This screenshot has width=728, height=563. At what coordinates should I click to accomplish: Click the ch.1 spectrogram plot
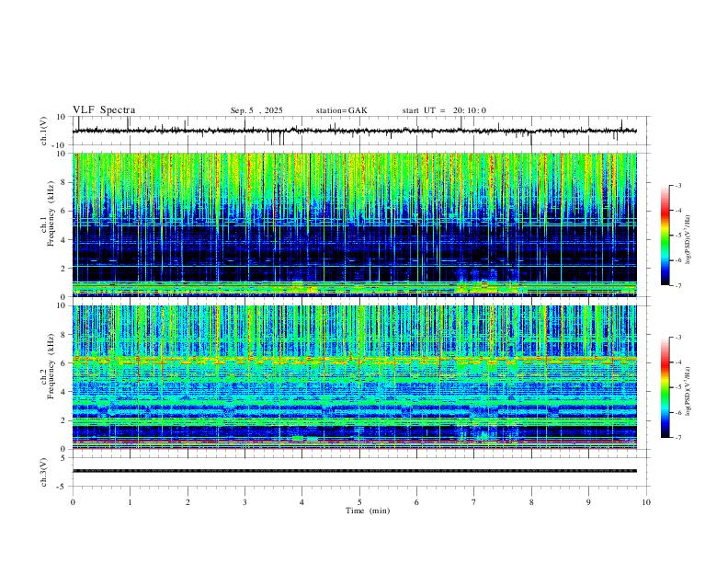[x=355, y=224]
